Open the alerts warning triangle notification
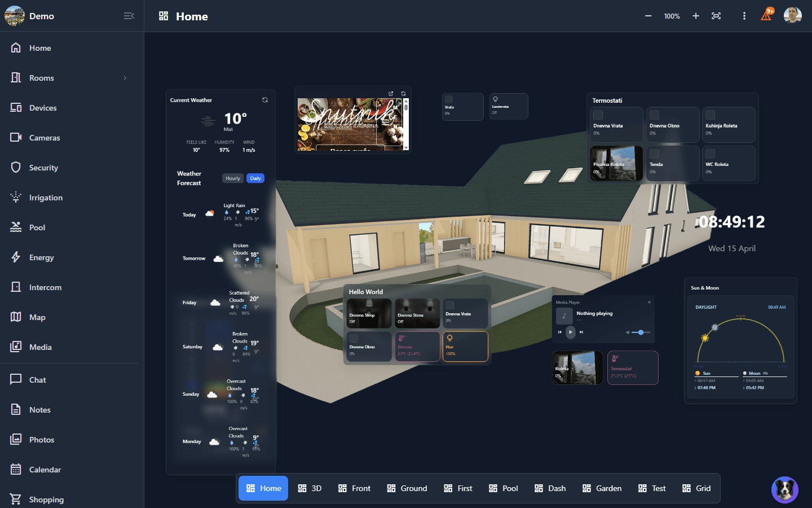The width and height of the screenshot is (812, 508). point(766,16)
